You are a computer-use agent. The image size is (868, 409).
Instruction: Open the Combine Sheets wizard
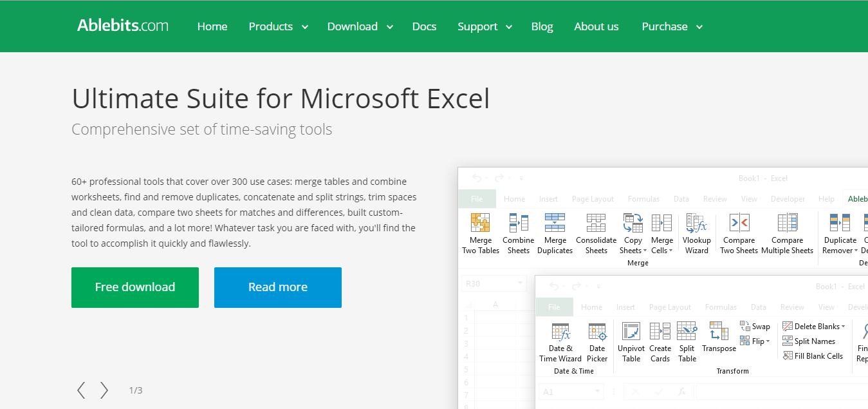518,233
